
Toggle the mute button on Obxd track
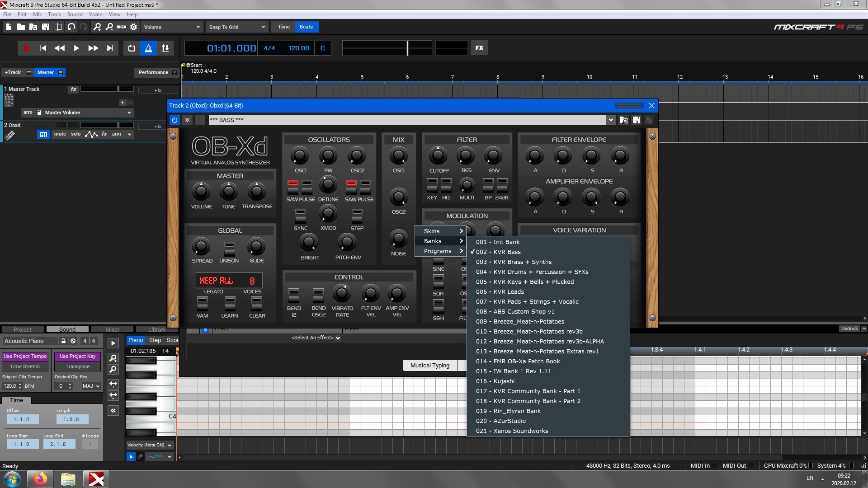(x=60, y=134)
